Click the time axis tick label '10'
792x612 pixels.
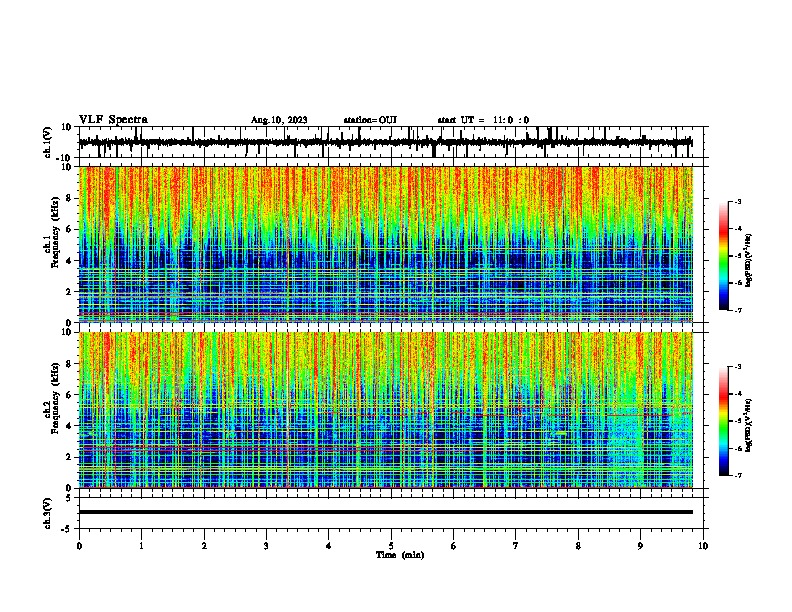[x=703, y=545]
